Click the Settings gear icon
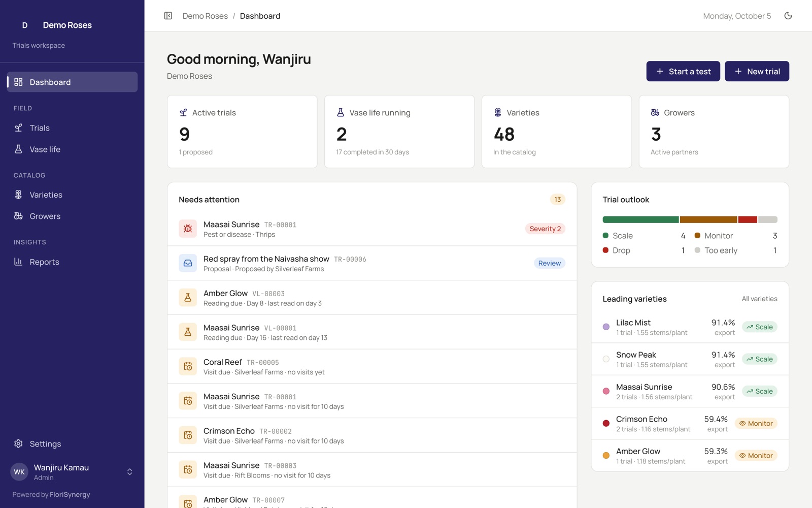Viewport: 812px width, 508px height. 18,443
